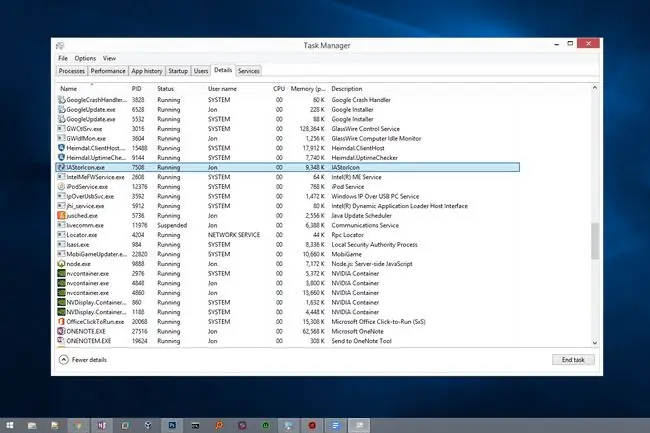Open the File menu
This screenshot has height=433, width=650.
63,58
